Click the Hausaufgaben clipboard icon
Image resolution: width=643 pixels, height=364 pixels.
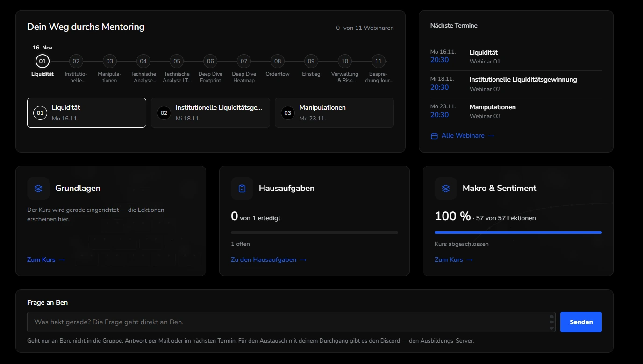[242, 189]
